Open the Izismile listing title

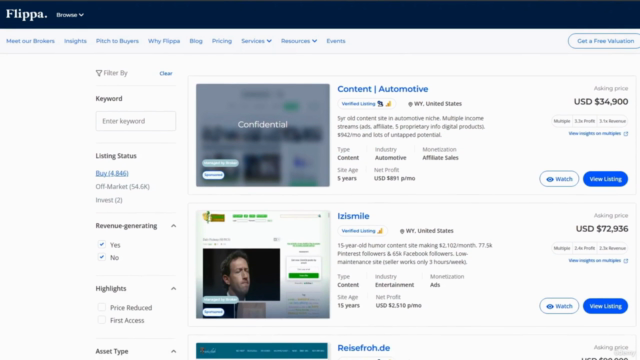click(353, 216)
